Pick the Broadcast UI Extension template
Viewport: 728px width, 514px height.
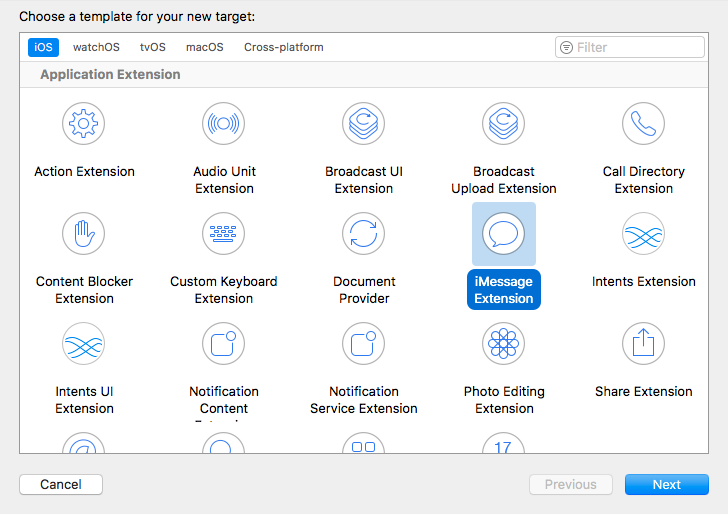tap(364, 125)
